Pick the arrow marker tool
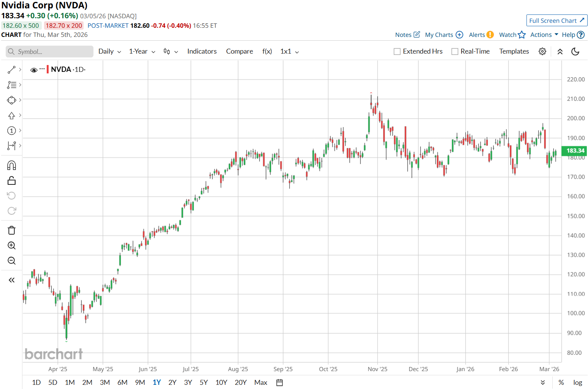Image resolution: width=588 pixels, height=389 pixels. point(11,115)
